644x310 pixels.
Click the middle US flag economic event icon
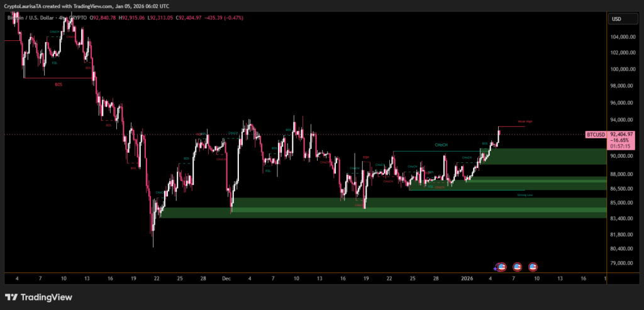click(517, 267)
